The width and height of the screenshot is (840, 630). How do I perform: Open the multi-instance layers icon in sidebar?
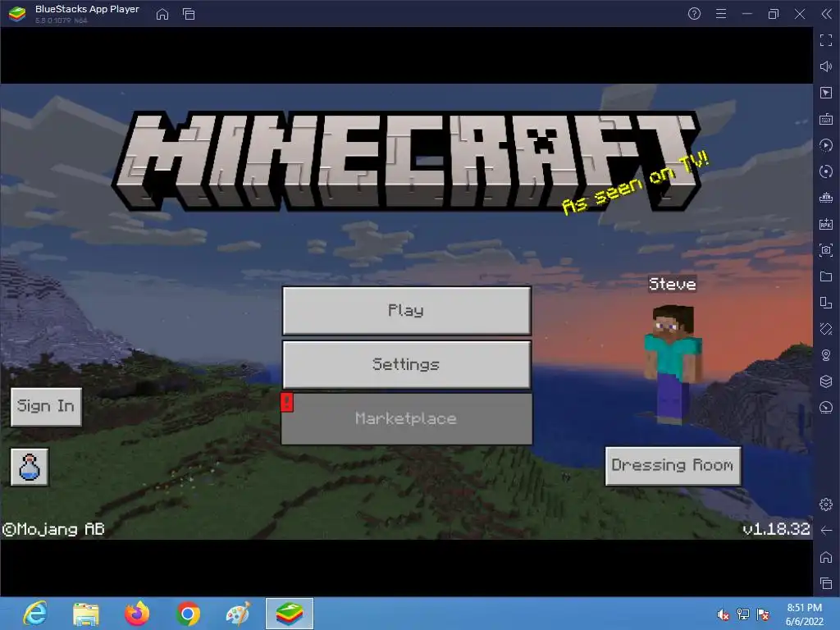tap(826, 381)
